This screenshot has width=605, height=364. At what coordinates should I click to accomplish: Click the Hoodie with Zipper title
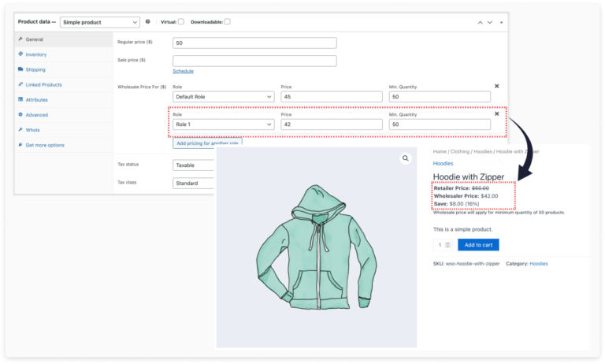coord(469,176)
